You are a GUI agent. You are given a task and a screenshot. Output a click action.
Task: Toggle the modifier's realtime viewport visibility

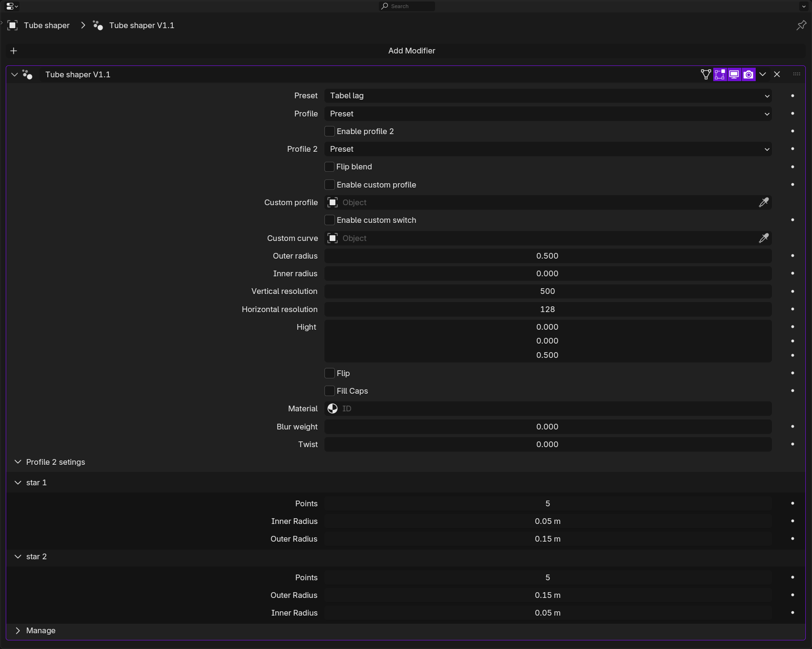coord(734,74)
